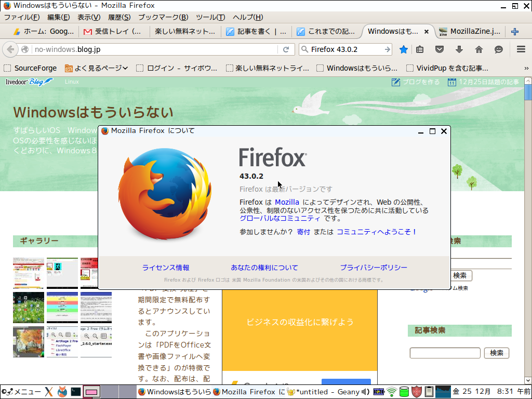This screenshot has height=399, width=532.
Task: Open the 表示(V) menu
Action: click(89, 17)
